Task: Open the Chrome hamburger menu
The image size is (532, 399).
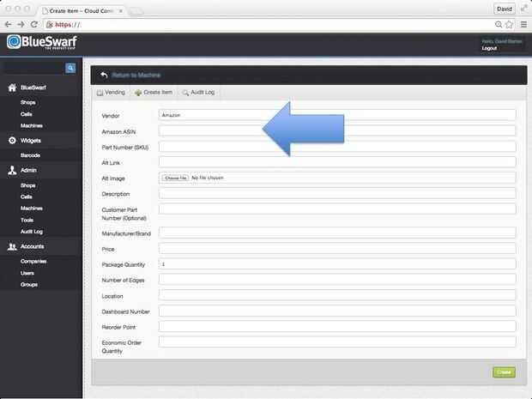Action: (x=524, y=24)
